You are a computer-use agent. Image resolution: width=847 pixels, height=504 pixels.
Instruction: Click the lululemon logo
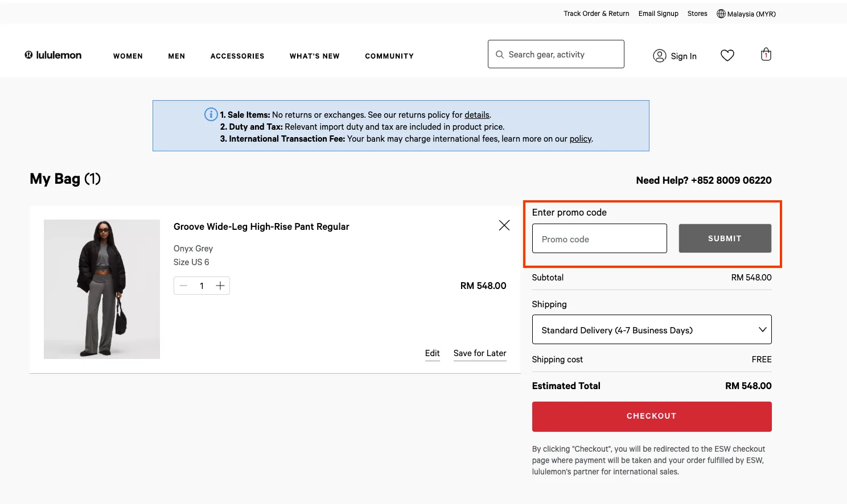pos(53,55)
